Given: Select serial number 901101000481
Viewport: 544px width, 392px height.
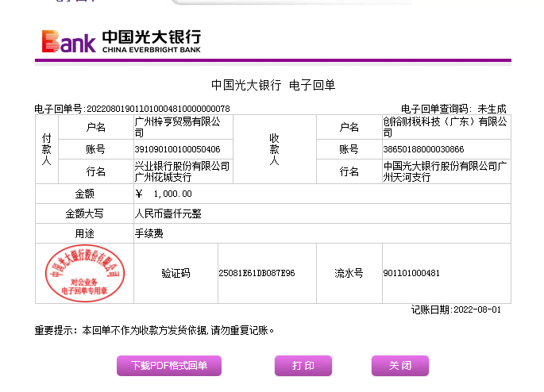Looking at the screenshot, I should click(411, 273).
